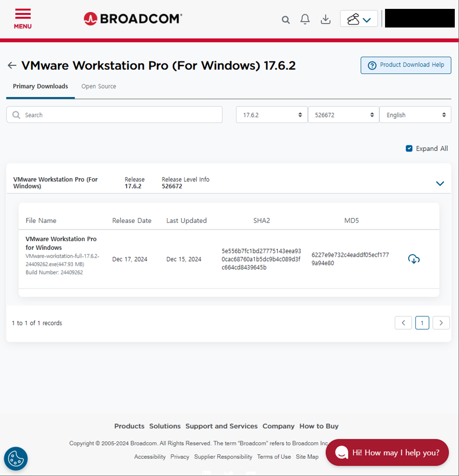Open Product Download Help

coord(406,65)
